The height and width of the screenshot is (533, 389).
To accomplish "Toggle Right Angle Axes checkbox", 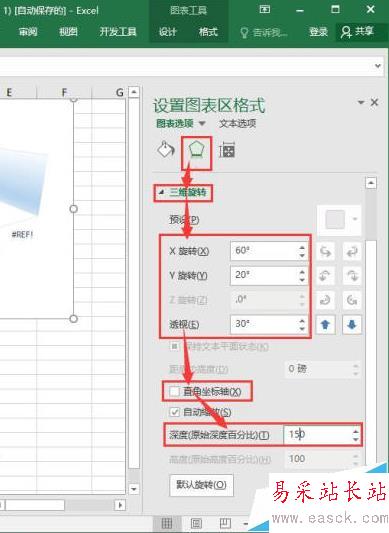I will 174,392.
